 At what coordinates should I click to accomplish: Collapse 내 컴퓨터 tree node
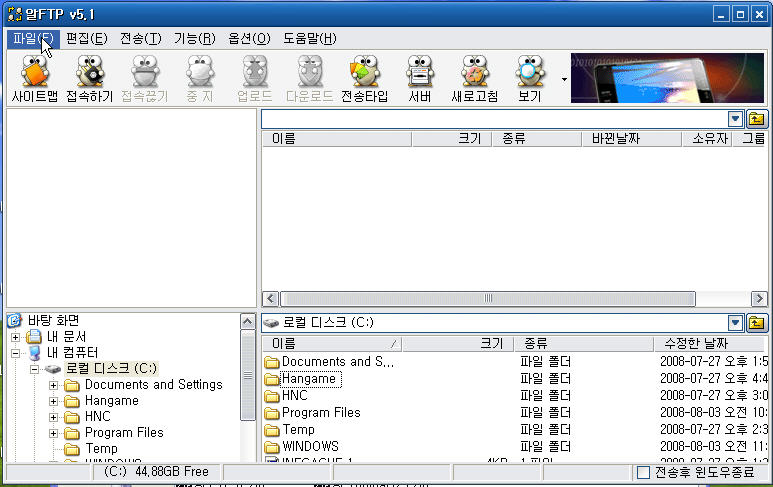click(x=15, y=353)
